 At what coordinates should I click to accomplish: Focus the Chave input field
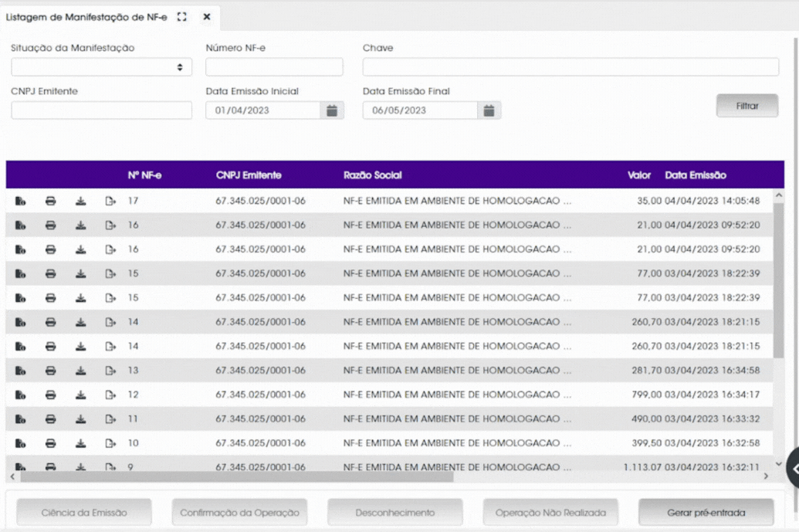click(x=570, y=67)
